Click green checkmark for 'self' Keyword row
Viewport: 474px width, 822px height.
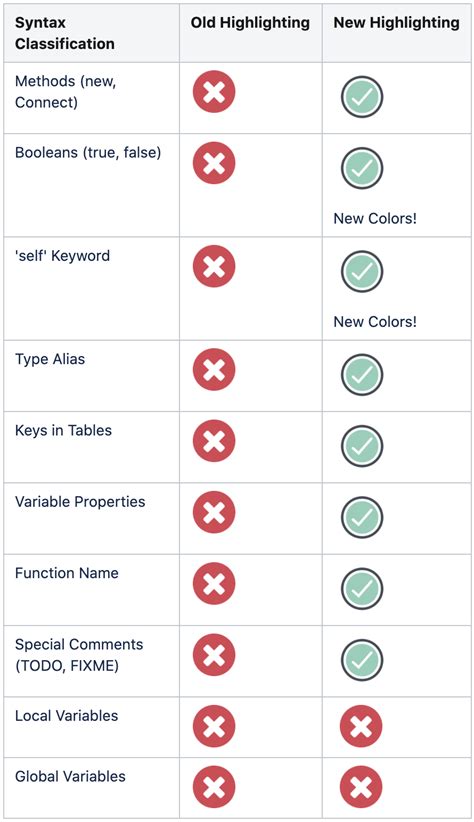[362, 272]
